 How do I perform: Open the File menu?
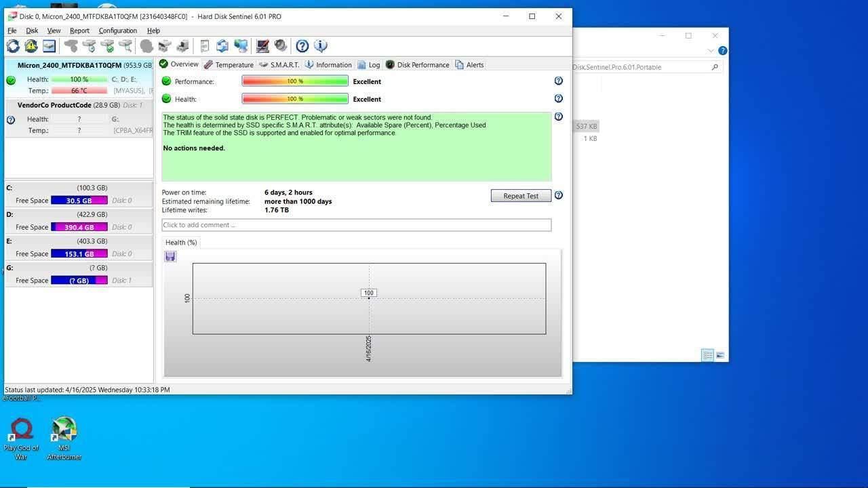point(12,30)
